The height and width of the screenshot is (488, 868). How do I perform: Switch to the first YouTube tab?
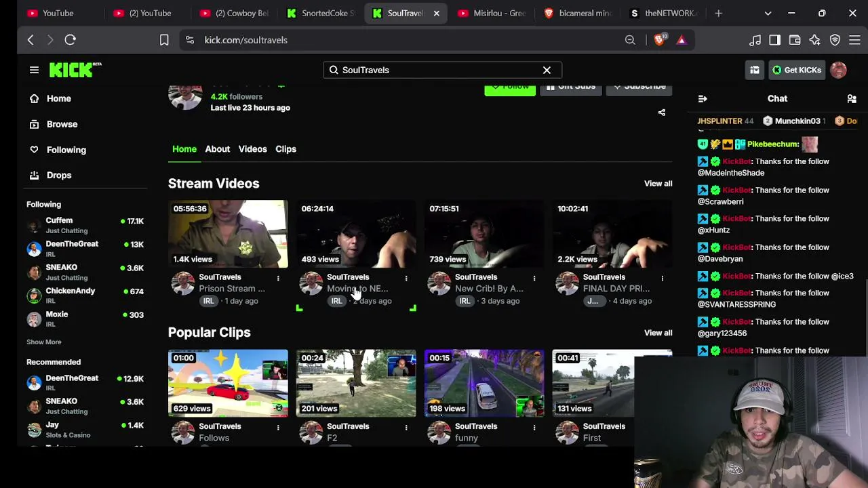(x=58, y=13)
